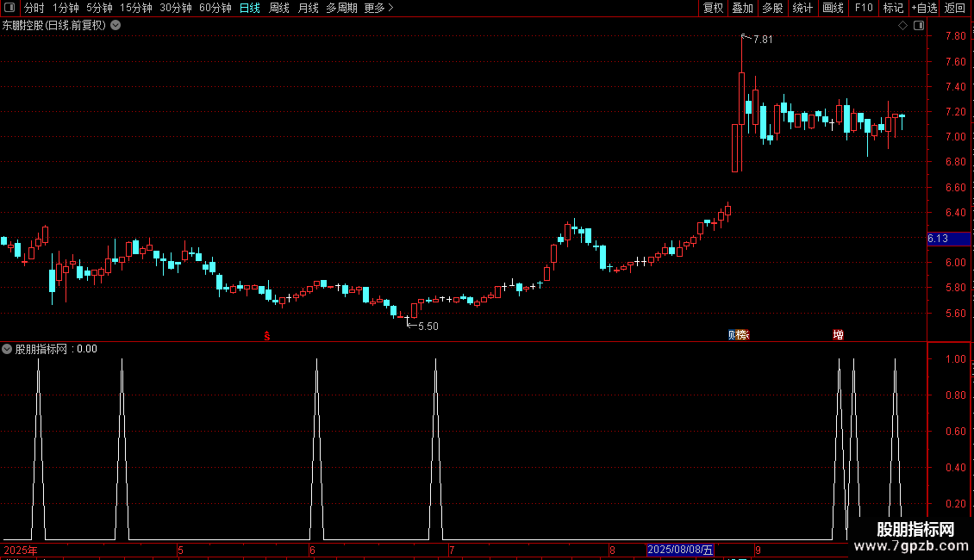Expand the 更多 periods menu
Screen dimensions: 974x560
point(378,8)
